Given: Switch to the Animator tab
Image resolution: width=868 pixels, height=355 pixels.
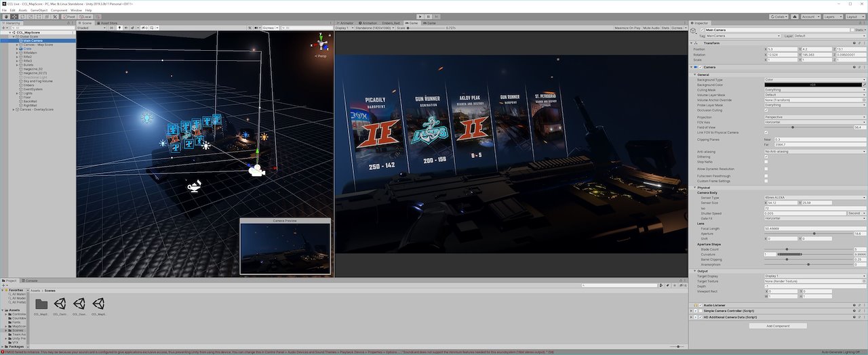Looking at the screenshot, I should click(347, 23).
